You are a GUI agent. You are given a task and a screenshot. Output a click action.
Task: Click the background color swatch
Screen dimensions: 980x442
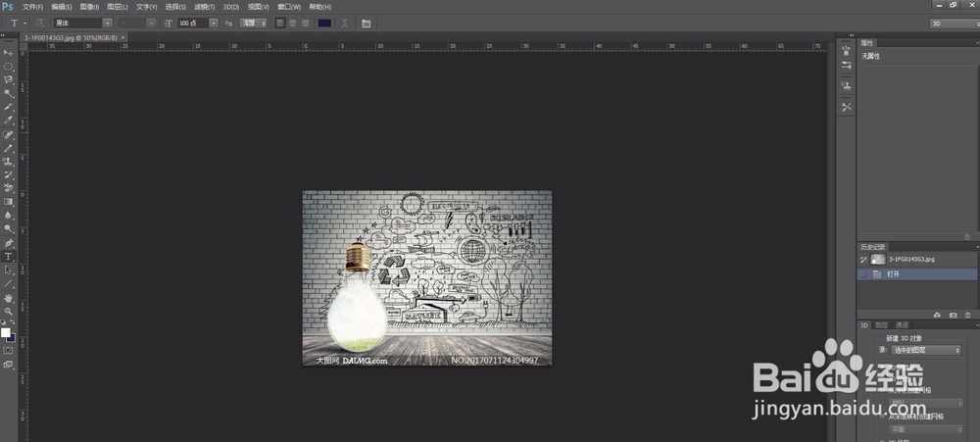[x=11, y=338]
